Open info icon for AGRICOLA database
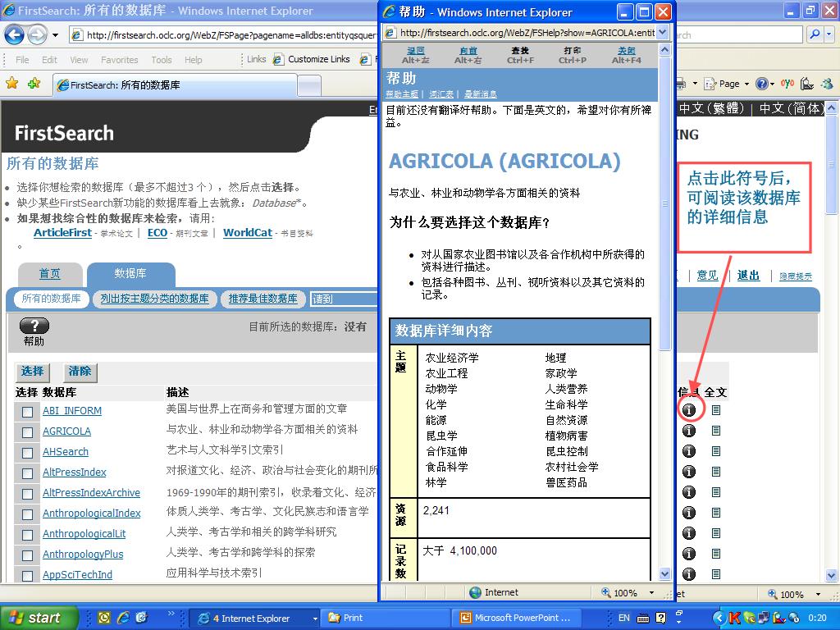 pyautogui.click(x=689, y=431)
